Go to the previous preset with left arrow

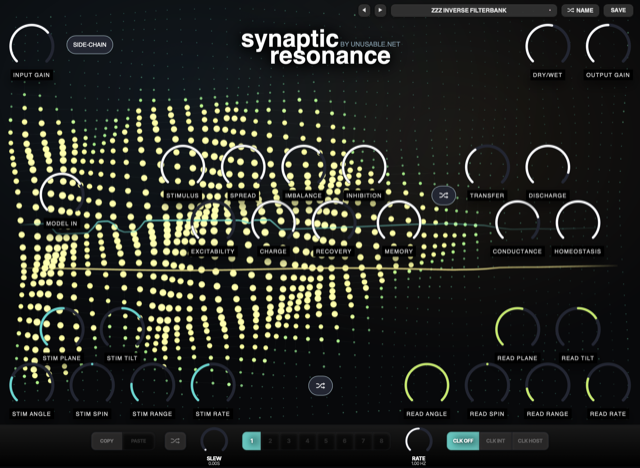click(x=364, y=10)
